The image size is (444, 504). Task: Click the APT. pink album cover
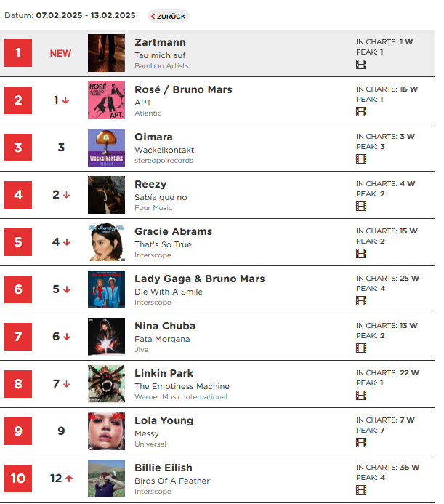click(x=106, y=100)
